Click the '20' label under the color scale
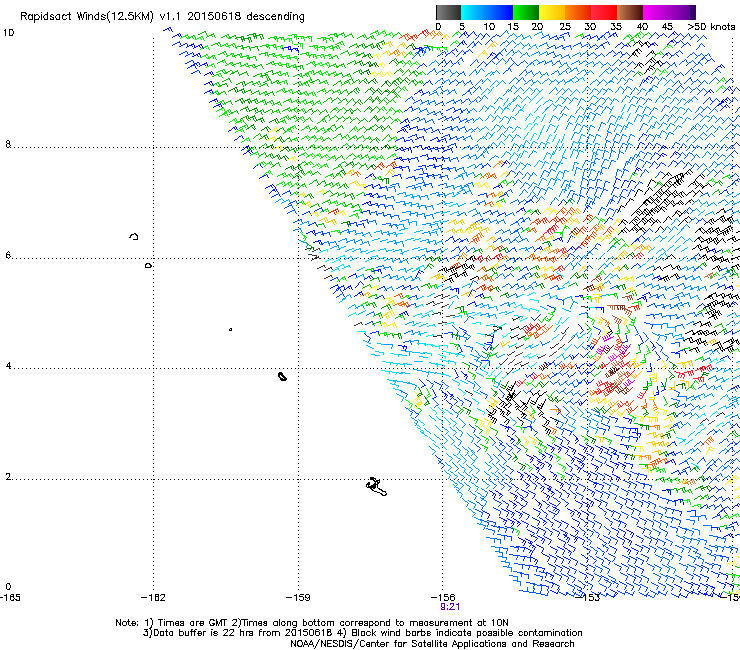This screenshot has height=650, width=740. (x=537, y=27)
